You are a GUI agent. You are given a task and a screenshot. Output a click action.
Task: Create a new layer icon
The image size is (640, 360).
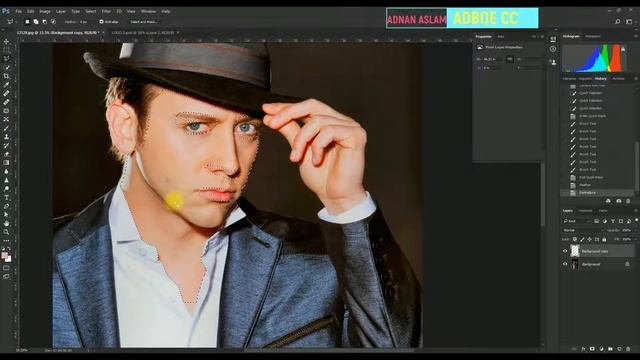click(x=619, y=349)
